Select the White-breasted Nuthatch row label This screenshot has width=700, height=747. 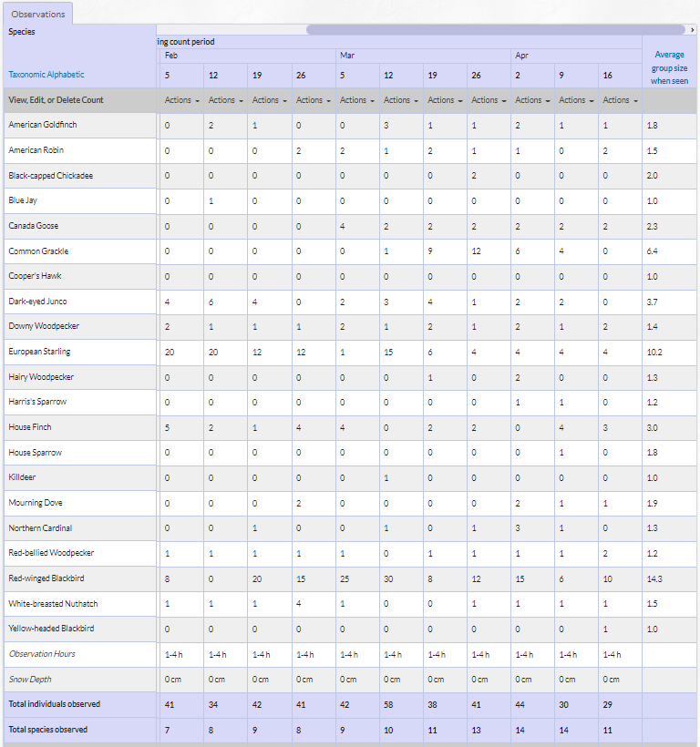coord(53,604)
